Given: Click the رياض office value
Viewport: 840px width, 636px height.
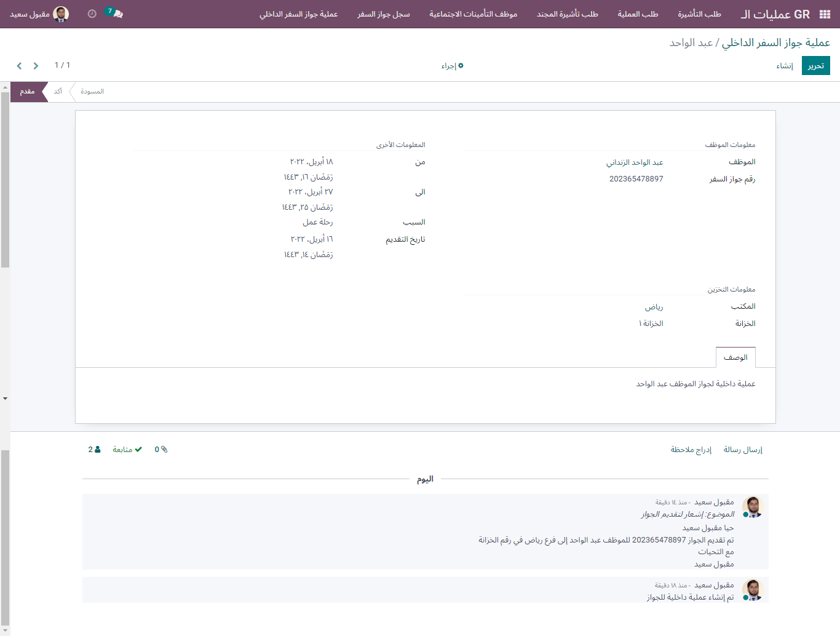Looking at the screenshot, I should 654,307.
